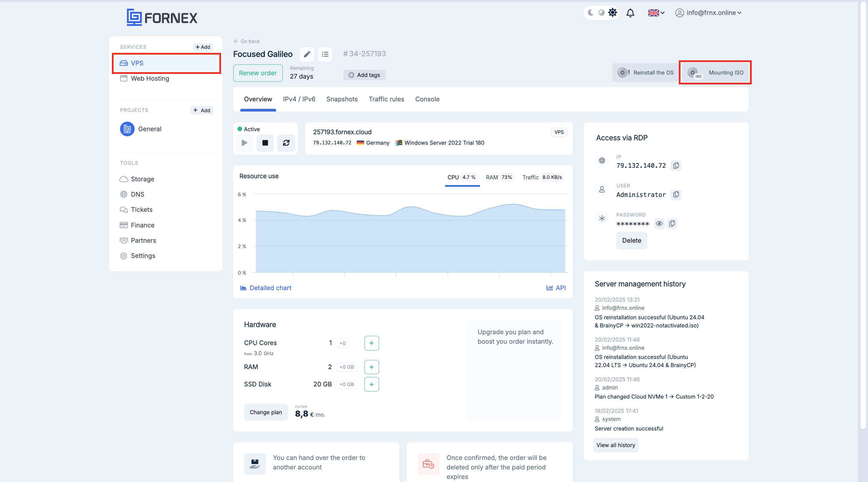The width and height of the screenshot is (868, 482).
Task: Click 257193.fornex.cloud hostname
Action: [342, 132]
